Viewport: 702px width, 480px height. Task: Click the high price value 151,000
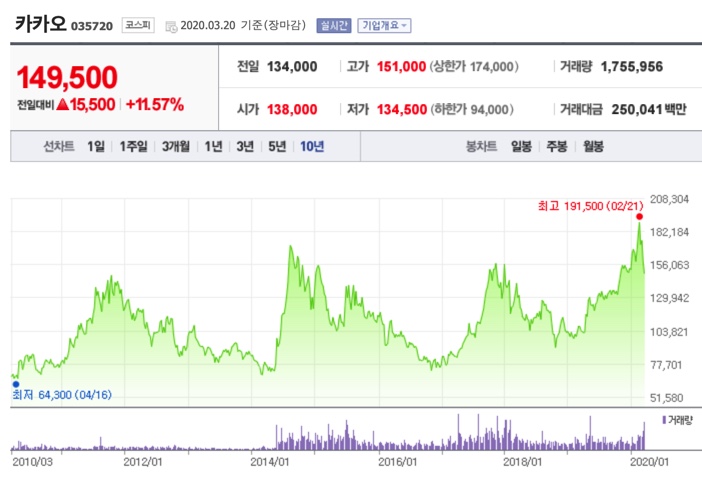[401, 67]
